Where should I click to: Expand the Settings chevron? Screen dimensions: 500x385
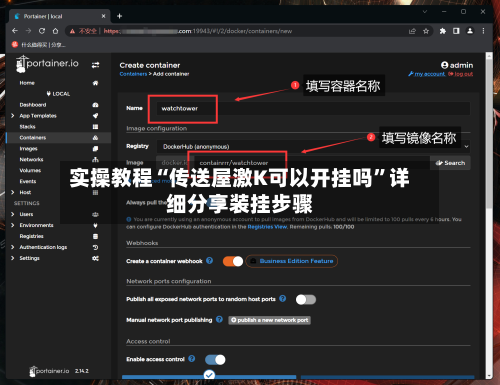tap(13, 258)
